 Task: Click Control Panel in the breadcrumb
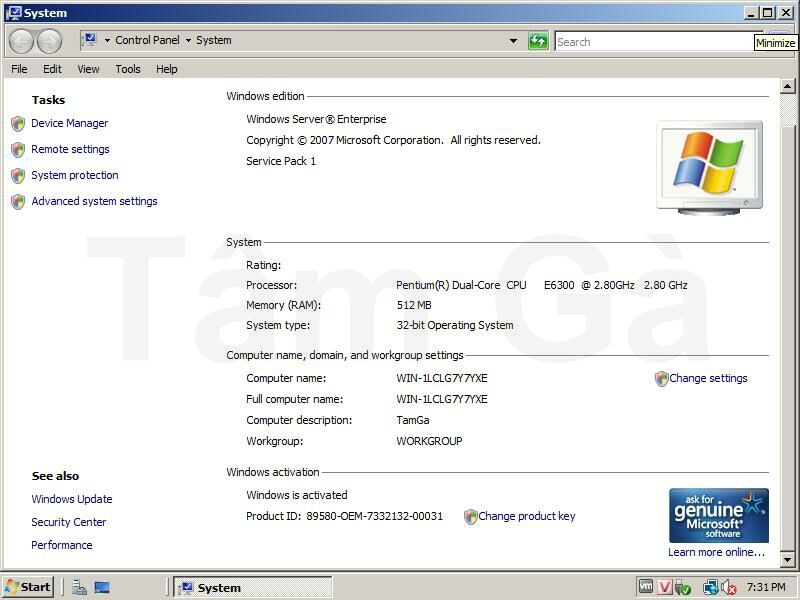(147, 40)
